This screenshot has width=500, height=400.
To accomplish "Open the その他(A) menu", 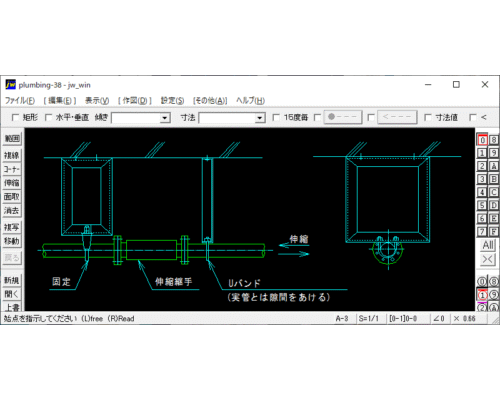I will tap(210, 100).
